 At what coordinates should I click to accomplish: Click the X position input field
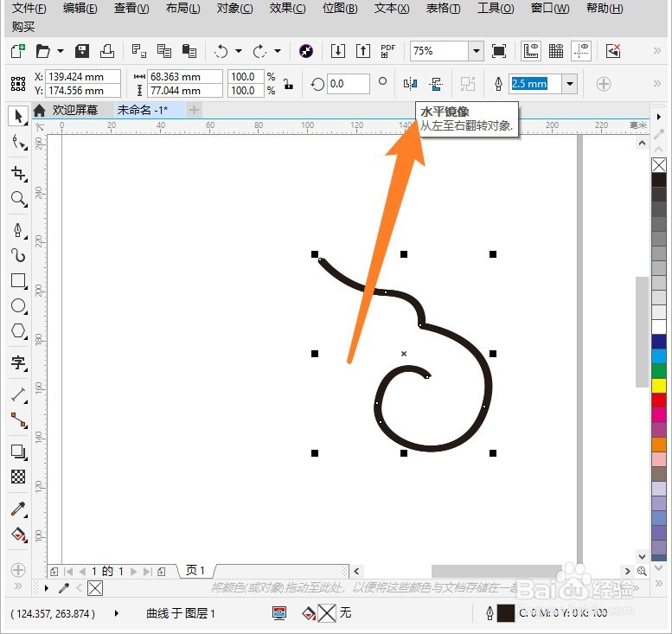[83, 77]
